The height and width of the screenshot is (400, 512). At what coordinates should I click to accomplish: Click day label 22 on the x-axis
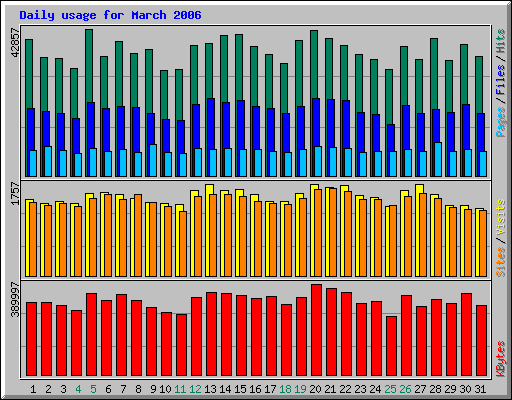click(345, 389)
